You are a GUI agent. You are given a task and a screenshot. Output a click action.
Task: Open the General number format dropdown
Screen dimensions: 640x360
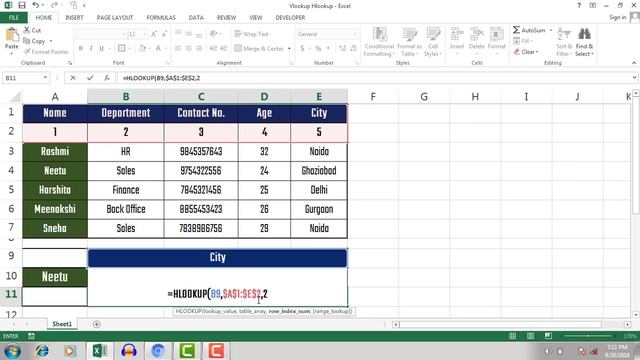(x=354, y=34)
